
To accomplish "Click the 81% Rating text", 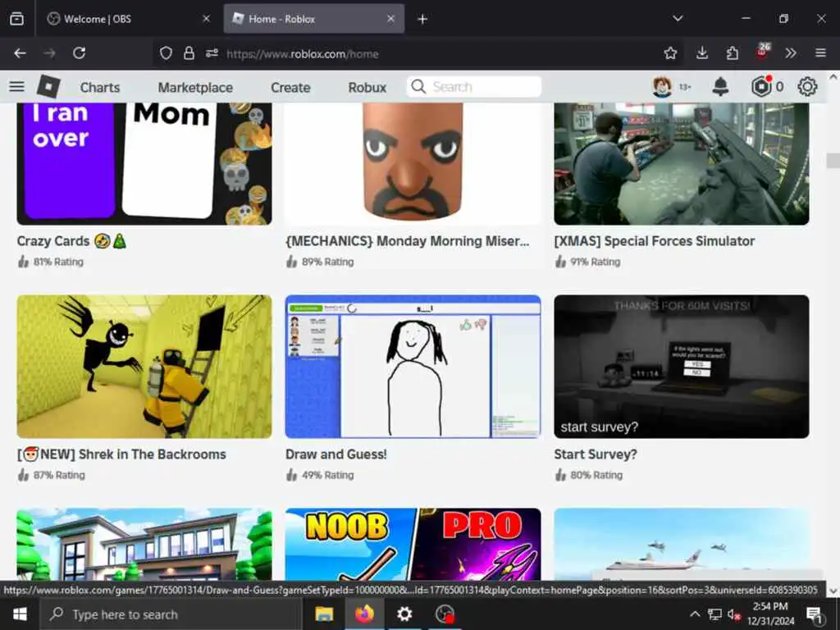I will [58, 262].
